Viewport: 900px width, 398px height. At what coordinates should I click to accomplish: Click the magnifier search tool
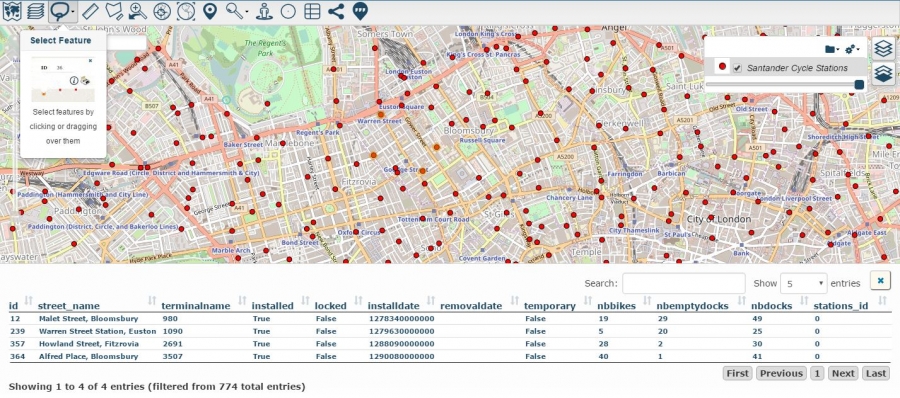coord(234,11)
